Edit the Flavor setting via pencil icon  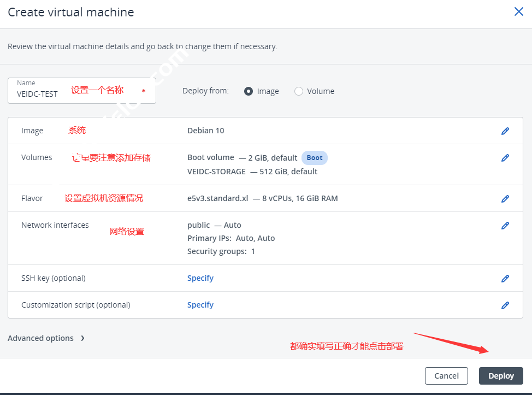click(x=505, y=199)
